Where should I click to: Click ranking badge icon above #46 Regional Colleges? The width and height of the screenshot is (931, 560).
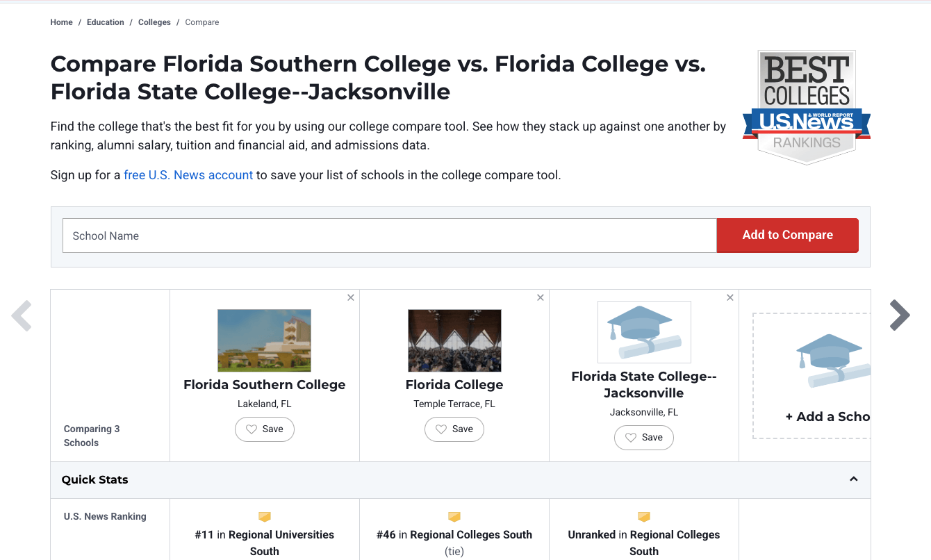pyautogui.click(x=454, y=517)
